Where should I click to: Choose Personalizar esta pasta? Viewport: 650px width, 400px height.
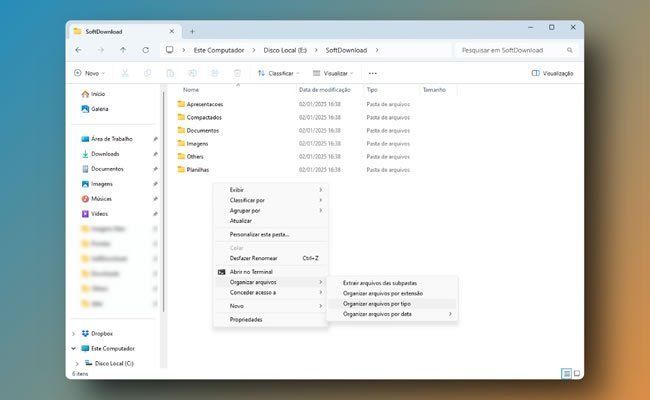(271, 235)
